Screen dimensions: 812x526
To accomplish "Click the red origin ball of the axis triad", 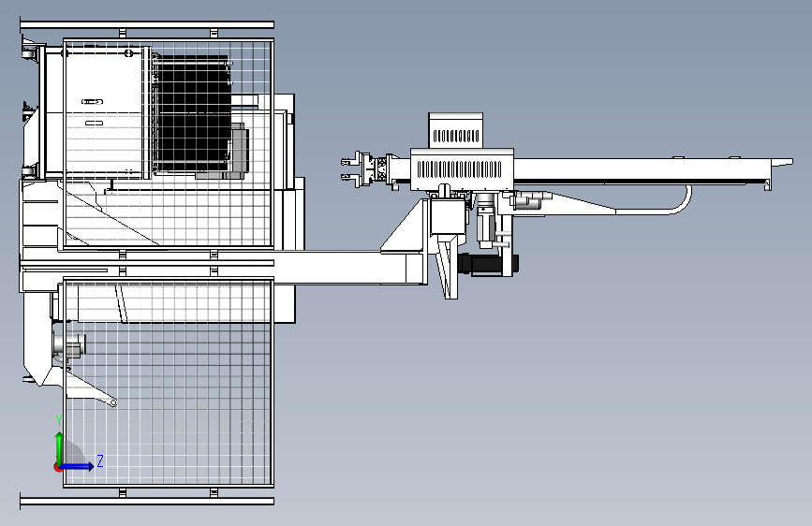I will (x=57, y=467).
